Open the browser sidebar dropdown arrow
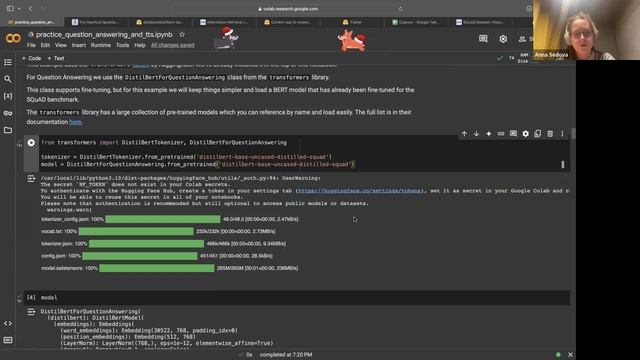This screenshot has width=640, height=360. 19,9
